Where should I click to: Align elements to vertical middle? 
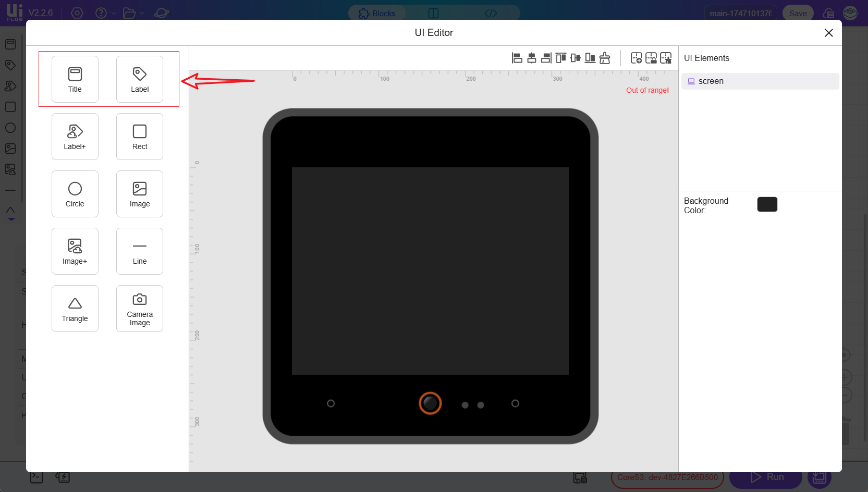(x=576, y=58)
